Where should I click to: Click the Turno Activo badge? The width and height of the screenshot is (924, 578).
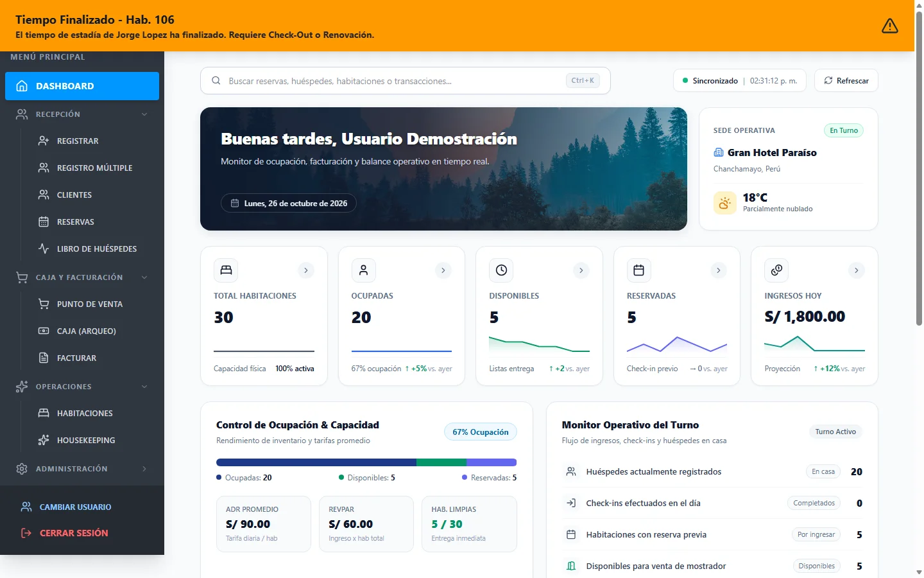click(x=835, y=432)
